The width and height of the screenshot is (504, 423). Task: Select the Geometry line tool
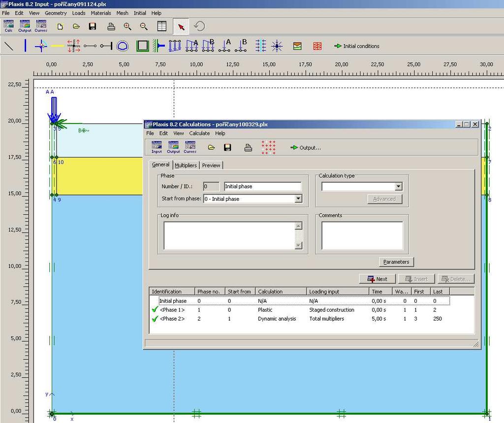click(x=9, y=46)
